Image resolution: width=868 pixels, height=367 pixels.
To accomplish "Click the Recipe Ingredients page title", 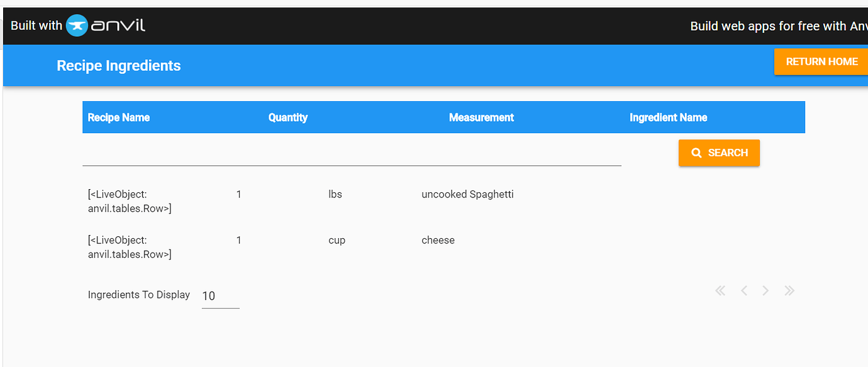I will [x=119, y=65].
